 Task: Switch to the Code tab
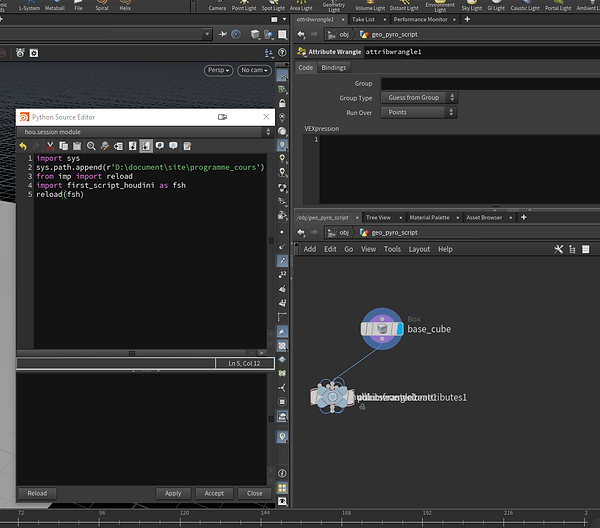tap(306, 68)
